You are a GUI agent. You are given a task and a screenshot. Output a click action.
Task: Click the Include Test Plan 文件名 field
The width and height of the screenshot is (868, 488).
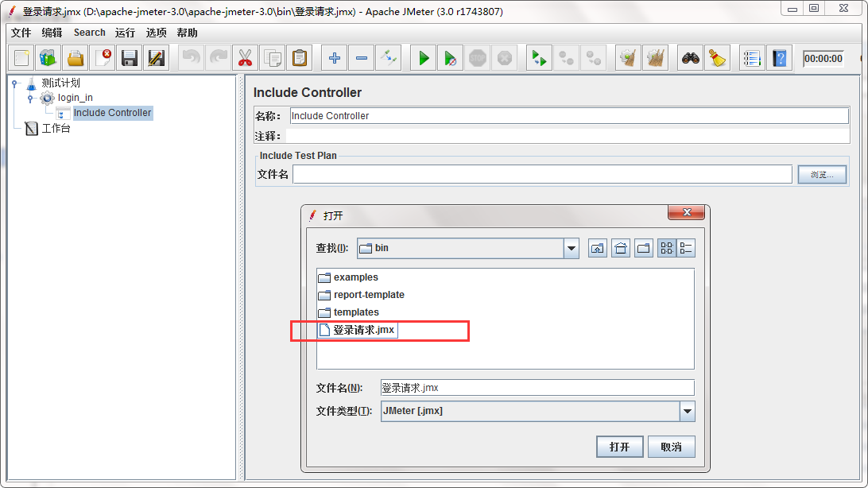542,174
